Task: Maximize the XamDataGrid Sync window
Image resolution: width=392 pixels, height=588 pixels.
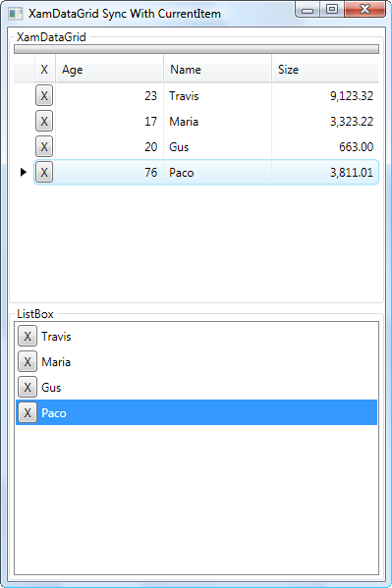Action: coord(332,10)
